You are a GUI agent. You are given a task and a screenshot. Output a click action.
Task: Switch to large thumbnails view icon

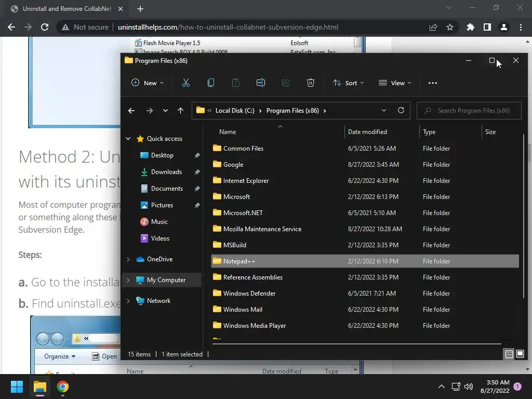coord(520,354)
